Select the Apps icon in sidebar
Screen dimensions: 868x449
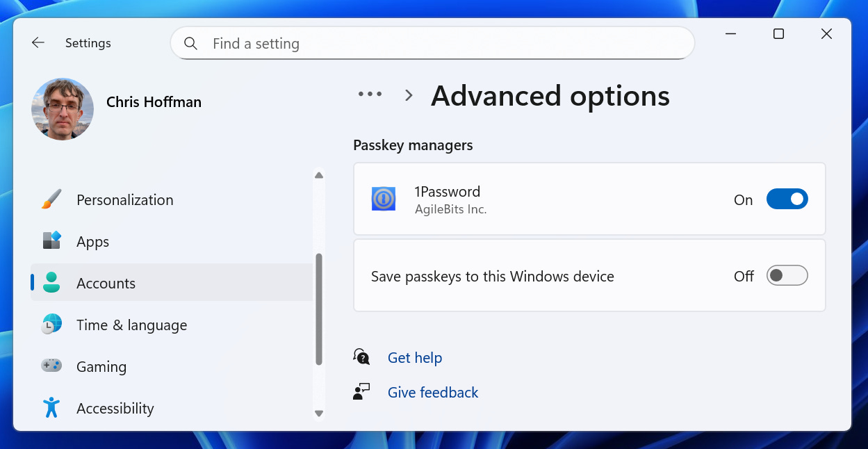tap(51, 241)
